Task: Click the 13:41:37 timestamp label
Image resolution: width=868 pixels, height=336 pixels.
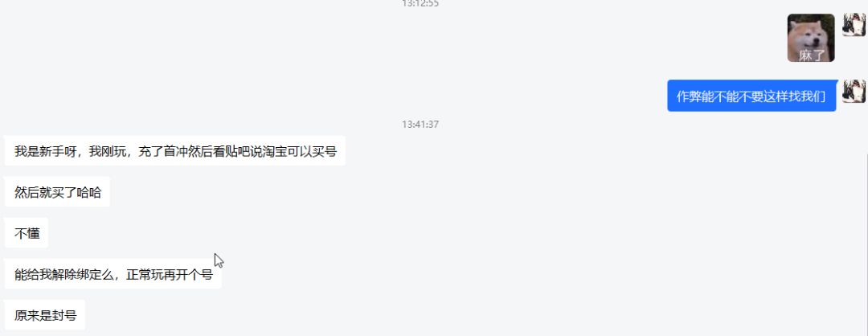Action: point(420,125)
